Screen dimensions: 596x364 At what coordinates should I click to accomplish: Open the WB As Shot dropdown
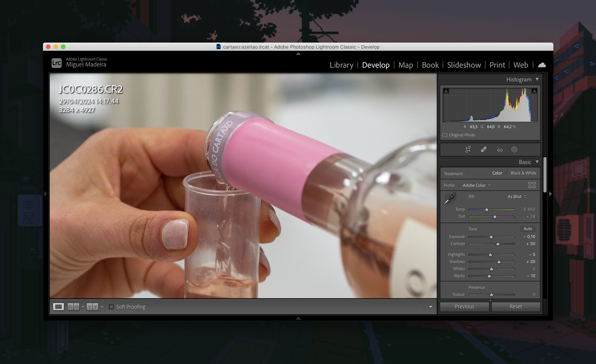pos(517,197)
